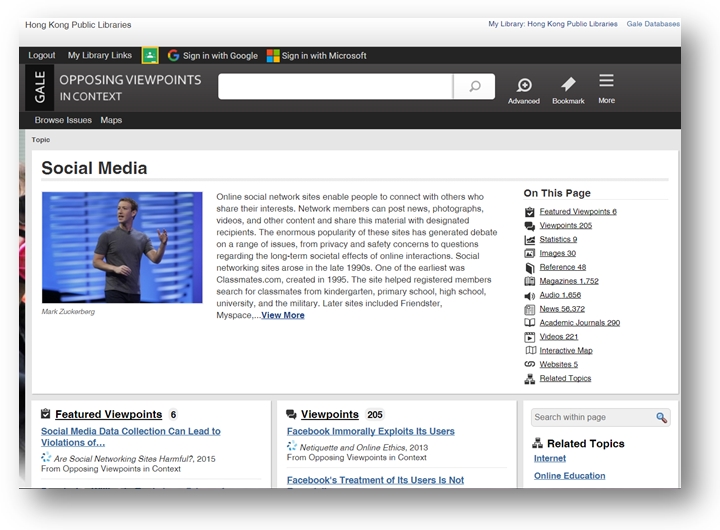
Task: Click the Logout link
Action: point(42,56)
